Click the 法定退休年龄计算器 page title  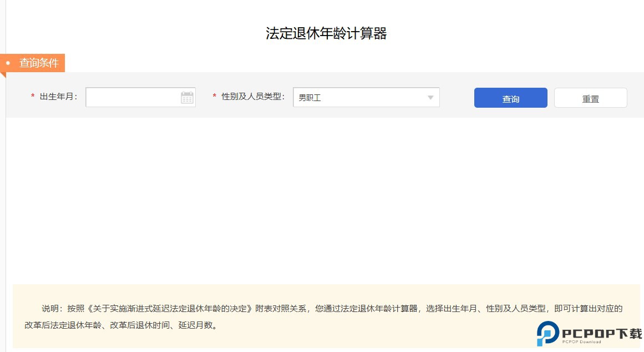point(326,33)
